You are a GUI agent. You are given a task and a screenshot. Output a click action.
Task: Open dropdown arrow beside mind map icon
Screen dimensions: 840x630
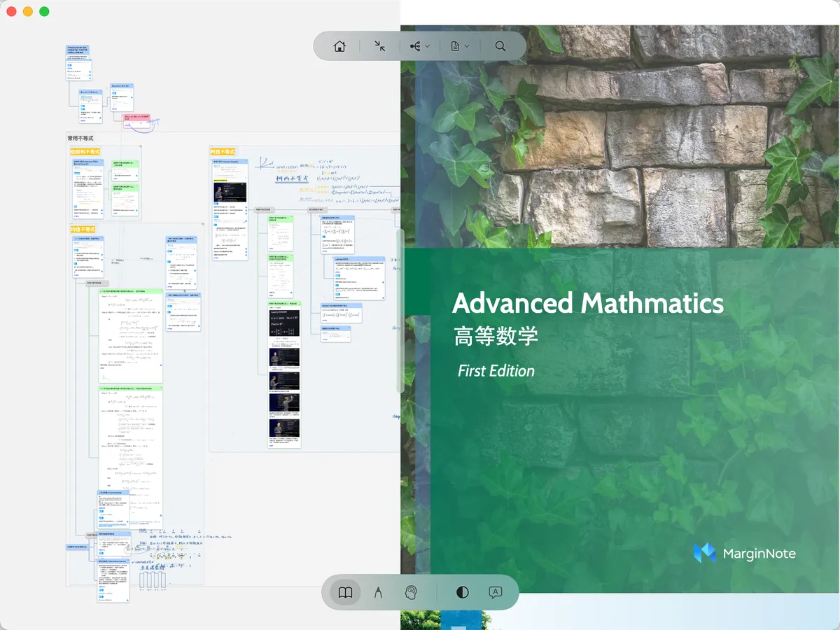427,46
